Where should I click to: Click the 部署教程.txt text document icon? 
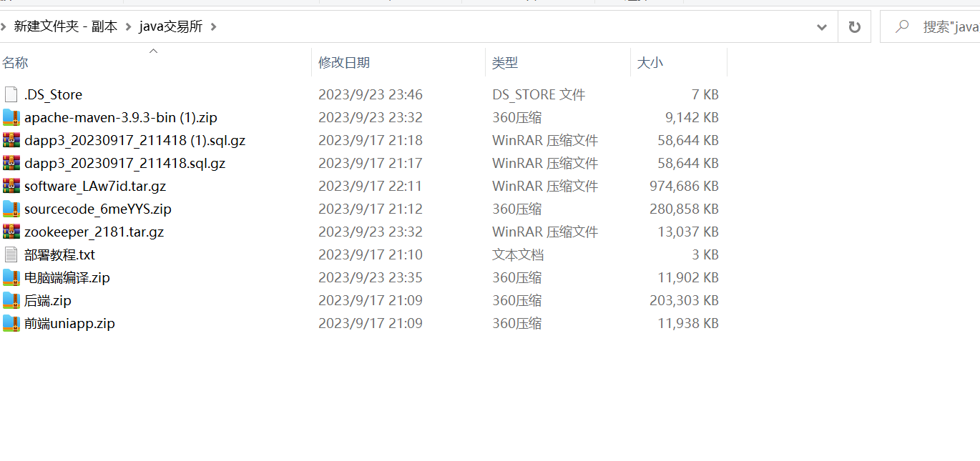(11, 254)
